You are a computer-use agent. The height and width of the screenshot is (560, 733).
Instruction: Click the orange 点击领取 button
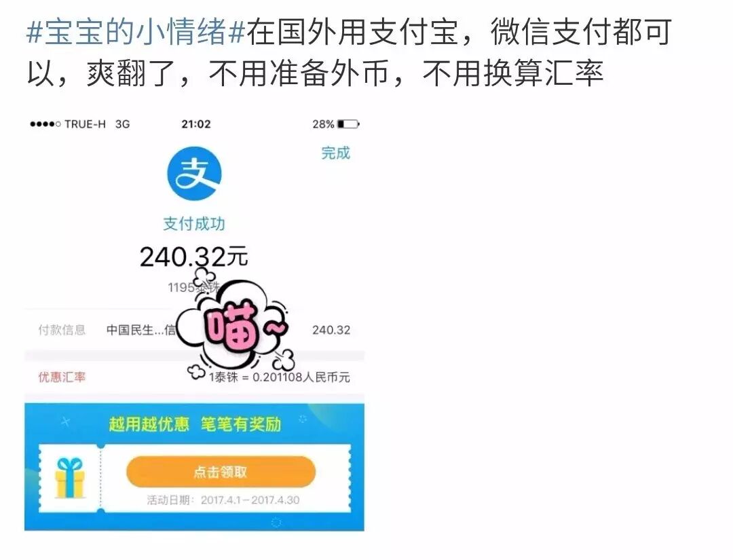[221, 472]
